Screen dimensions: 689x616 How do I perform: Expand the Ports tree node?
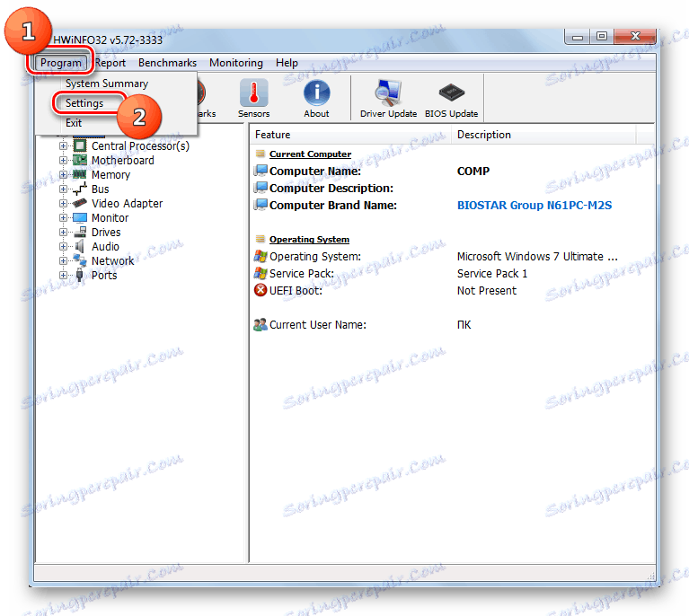click(63, 275)
